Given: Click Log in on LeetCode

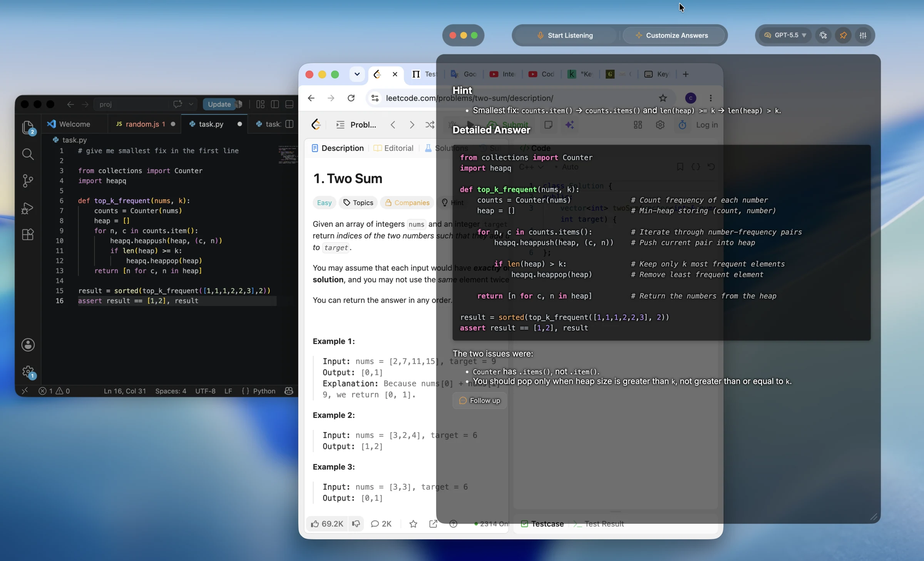Looking at the screenshot, I should click(707, 125).
